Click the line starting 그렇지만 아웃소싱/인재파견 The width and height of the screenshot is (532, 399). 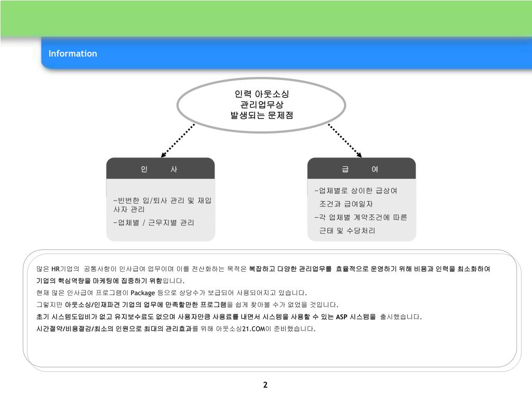point(187,304)
